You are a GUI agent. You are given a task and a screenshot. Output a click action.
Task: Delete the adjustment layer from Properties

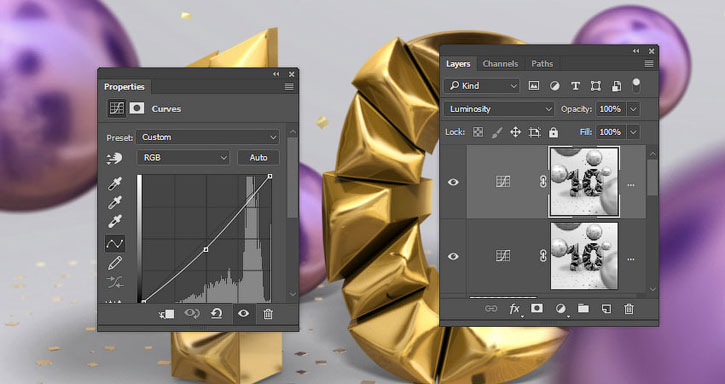(268, 314)
